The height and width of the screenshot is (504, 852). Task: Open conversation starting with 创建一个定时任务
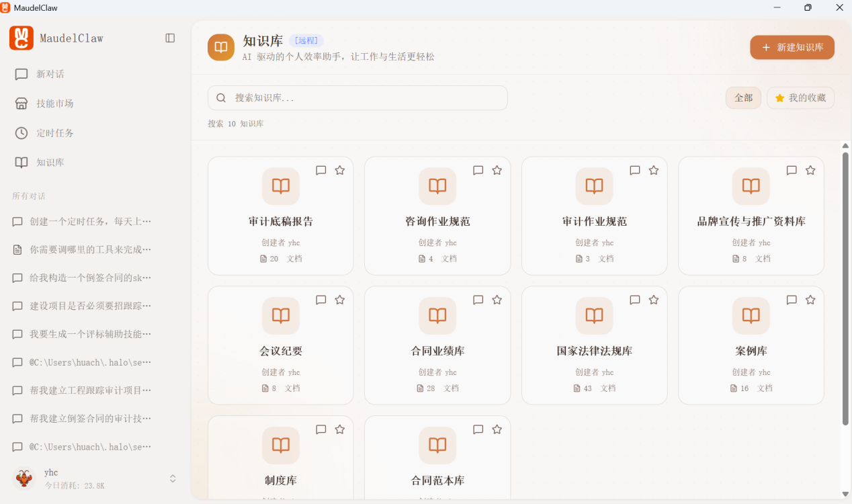(90, 221)
